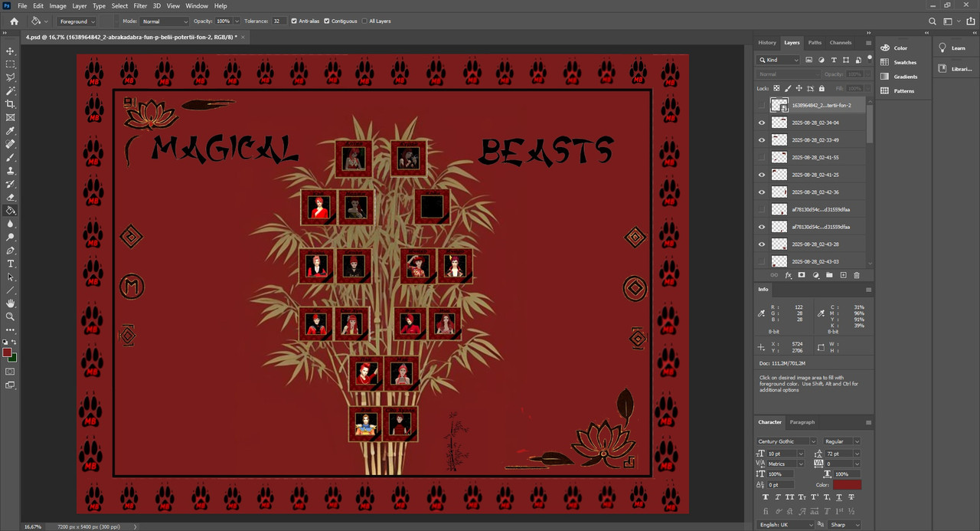Select the Path Selection tool
Viewport: 980px width, 531px height.
click(11, 277)
